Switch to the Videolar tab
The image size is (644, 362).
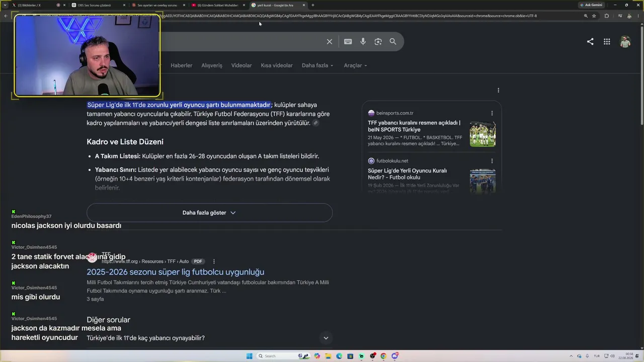point(242,65)
